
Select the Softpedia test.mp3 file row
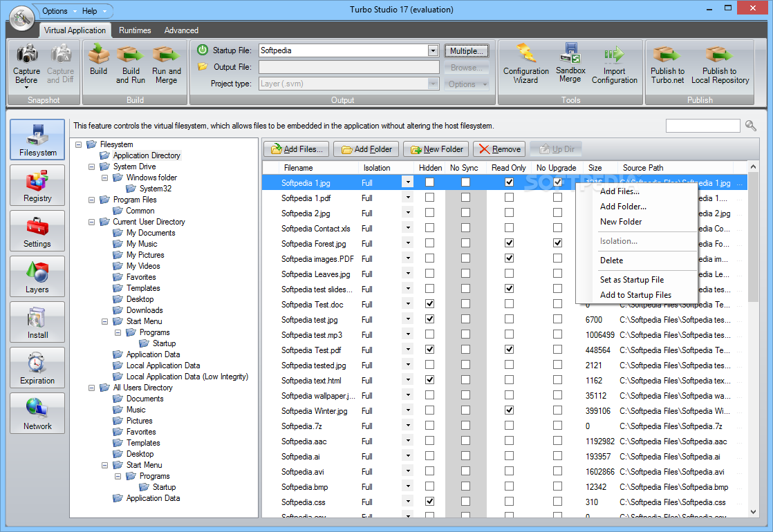tap(504, 335)
